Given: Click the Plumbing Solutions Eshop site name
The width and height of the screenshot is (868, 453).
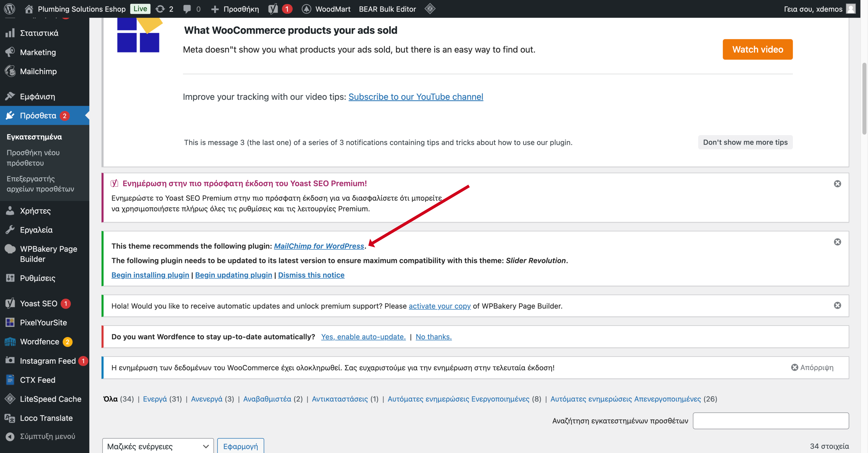Looking at the screenshot, I should pyautogui.click(x=82, y=9).
